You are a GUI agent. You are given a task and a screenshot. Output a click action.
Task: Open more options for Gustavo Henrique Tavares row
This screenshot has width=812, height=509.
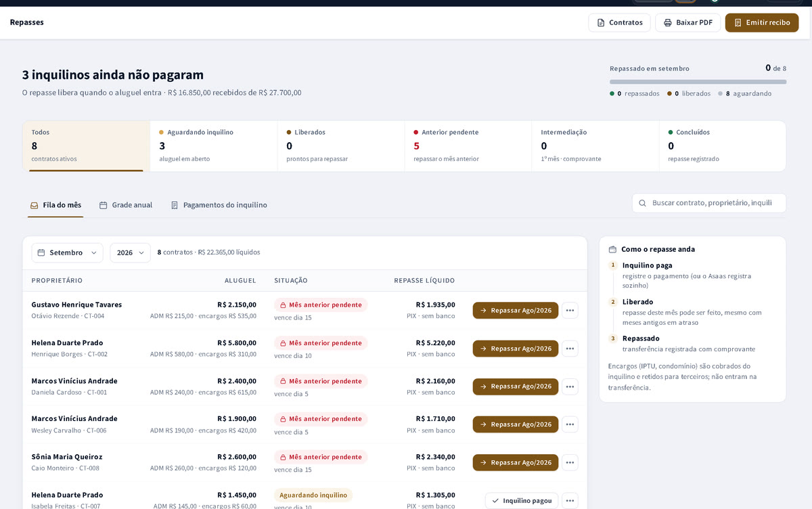[x=570, y=311]
